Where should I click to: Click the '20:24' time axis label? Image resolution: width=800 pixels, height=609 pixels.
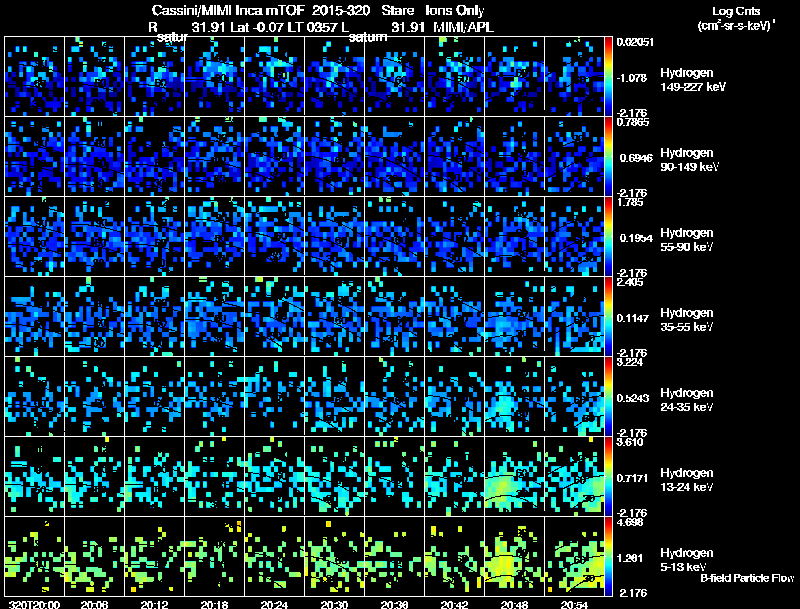point(274,604)
